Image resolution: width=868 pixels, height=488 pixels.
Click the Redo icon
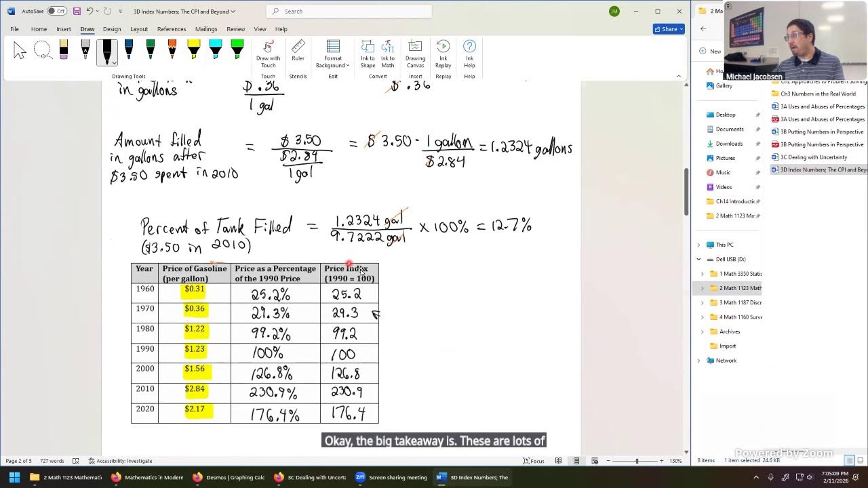pos(107,12)
